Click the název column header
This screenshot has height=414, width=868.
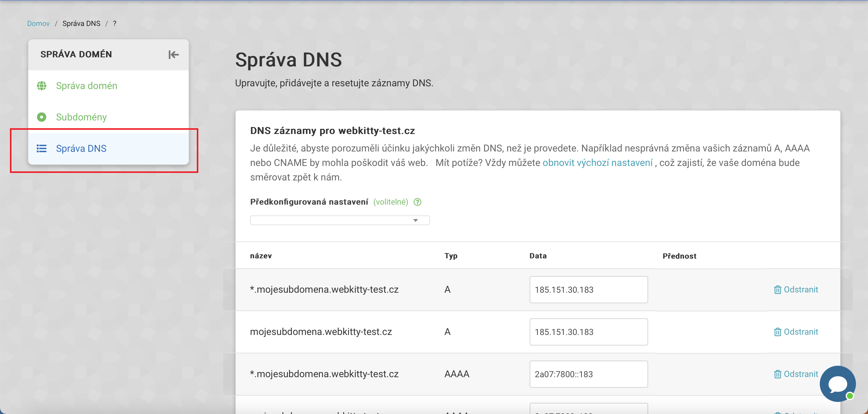click(x=261, y=256)
